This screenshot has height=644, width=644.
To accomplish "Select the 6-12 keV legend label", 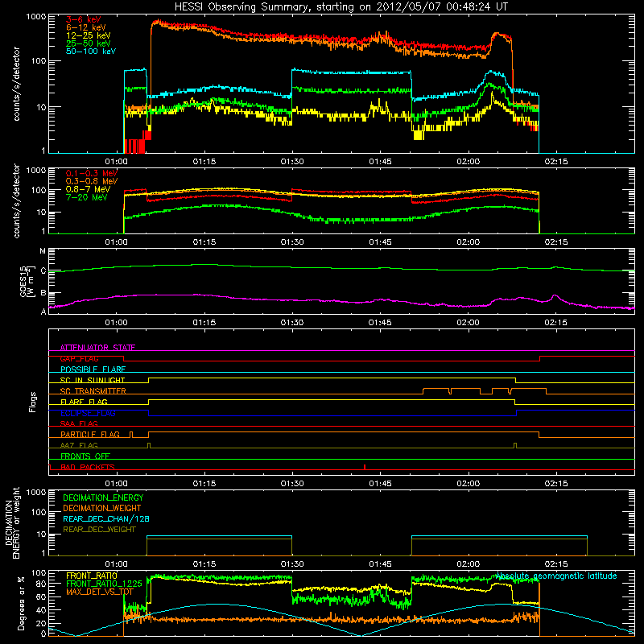I will 86,27.
